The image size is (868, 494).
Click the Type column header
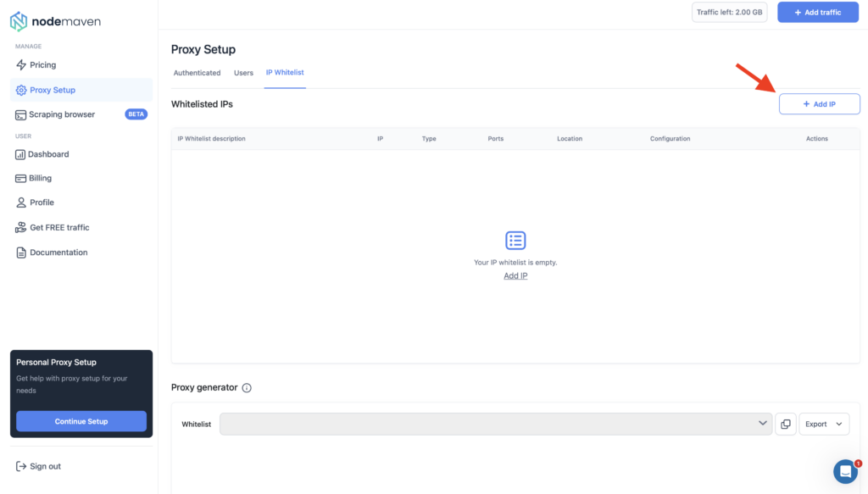429,139
